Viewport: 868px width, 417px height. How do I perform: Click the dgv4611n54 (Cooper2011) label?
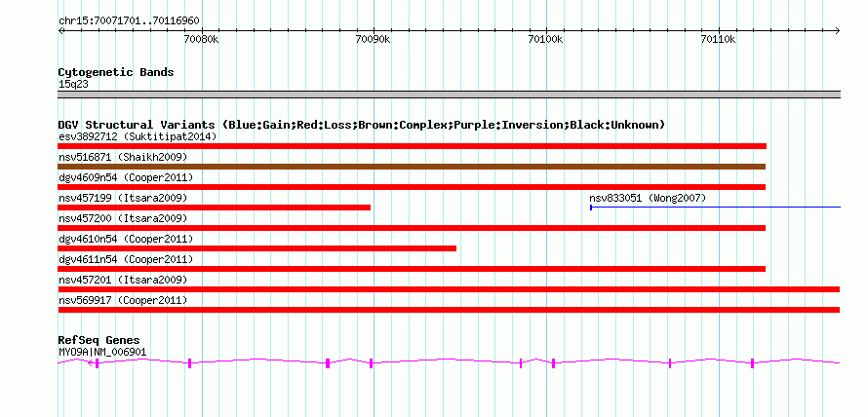126,259
